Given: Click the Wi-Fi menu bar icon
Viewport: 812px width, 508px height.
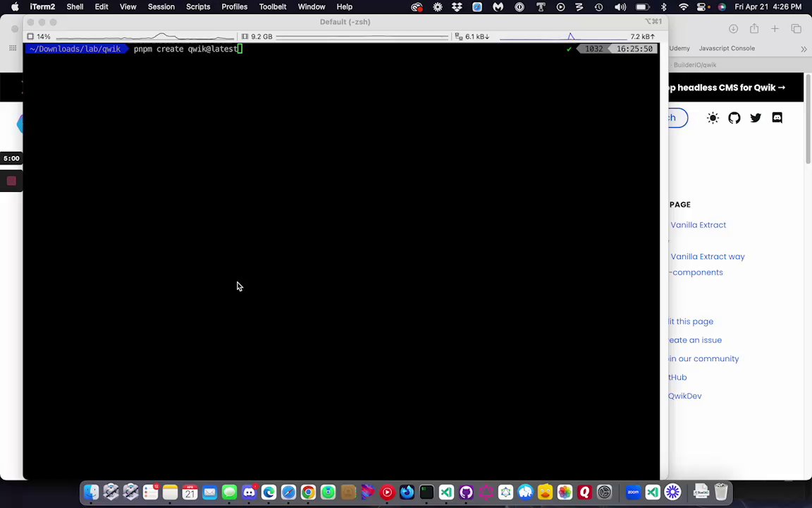Looking at the screenshot, I should pos(684,7).
